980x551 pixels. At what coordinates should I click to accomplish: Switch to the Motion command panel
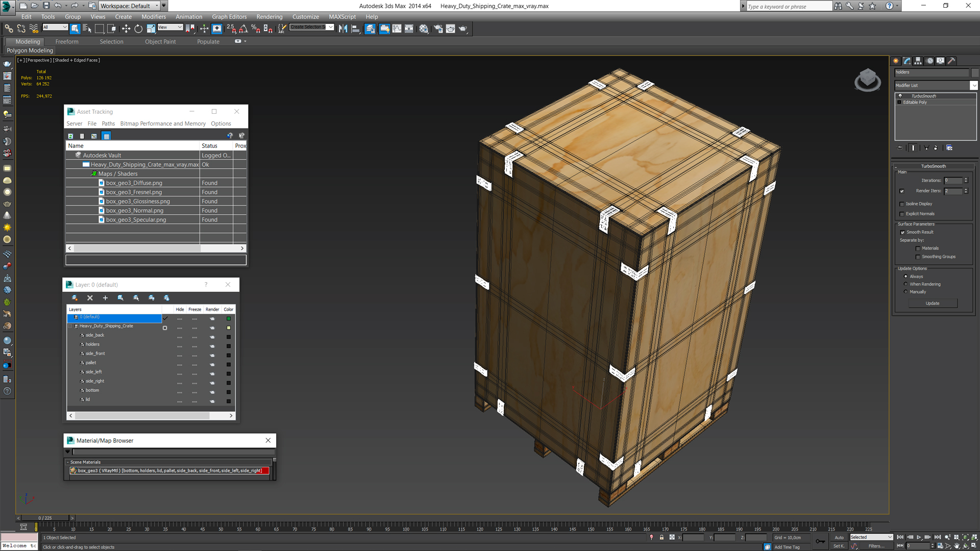pos(929,61)
